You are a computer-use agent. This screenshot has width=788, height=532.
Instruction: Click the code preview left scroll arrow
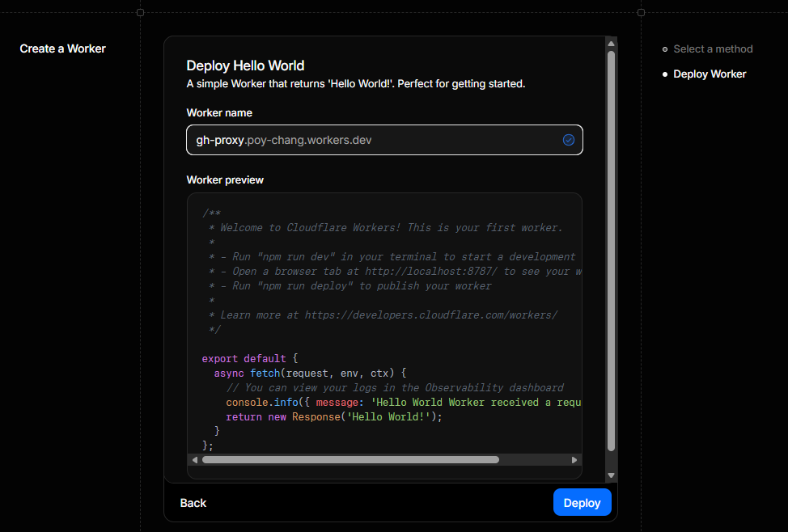coord(195,460)
